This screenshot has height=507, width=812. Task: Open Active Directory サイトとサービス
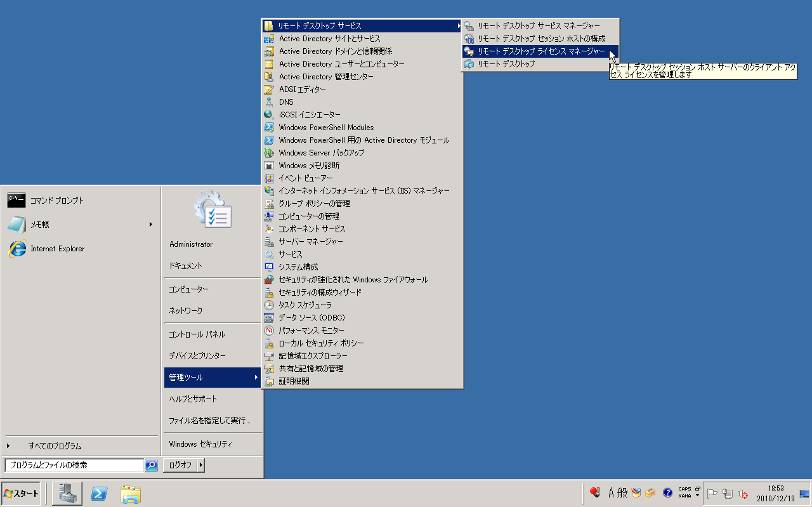coord(362,39)
